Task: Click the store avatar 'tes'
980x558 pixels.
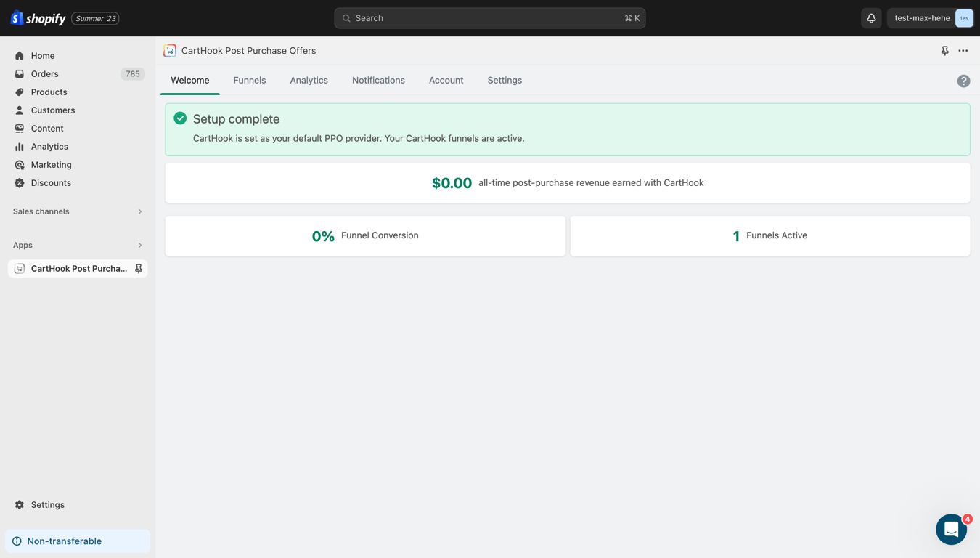Action: pyautogui.click(x=964, y=18)
